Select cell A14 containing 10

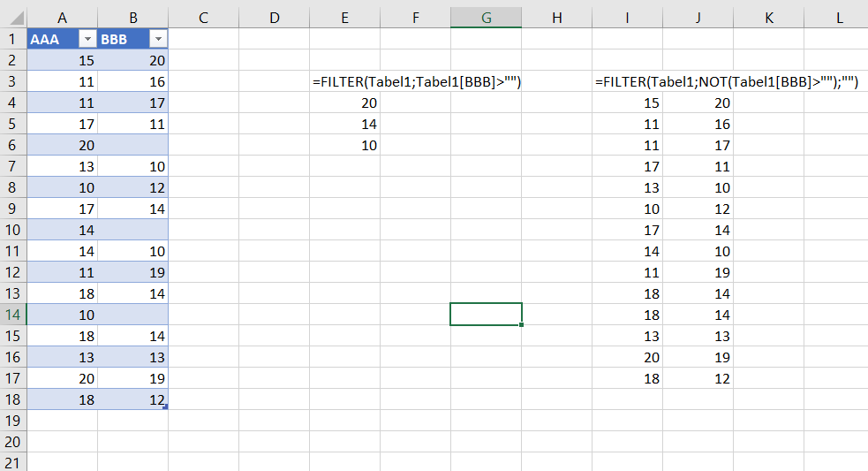pos(63,315)
